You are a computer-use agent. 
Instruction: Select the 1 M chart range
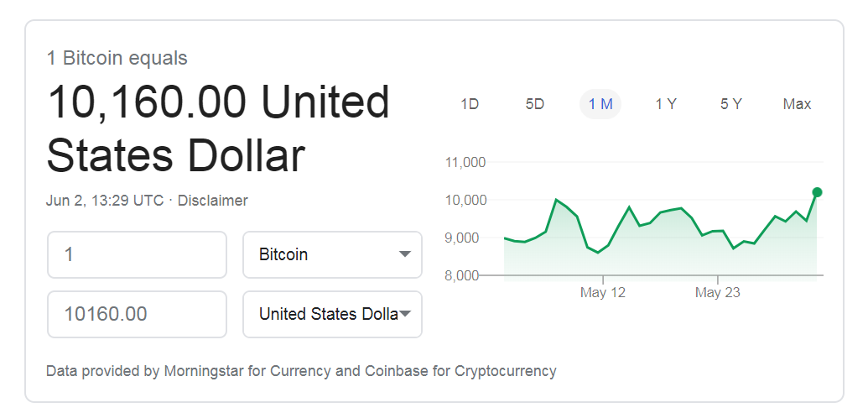pyautogui.click(x=600, y=104)
